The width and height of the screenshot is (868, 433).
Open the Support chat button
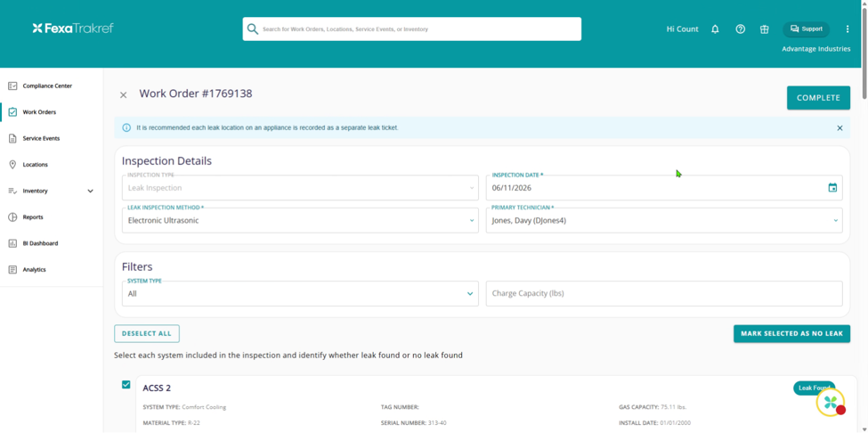[x=806, y=29]
